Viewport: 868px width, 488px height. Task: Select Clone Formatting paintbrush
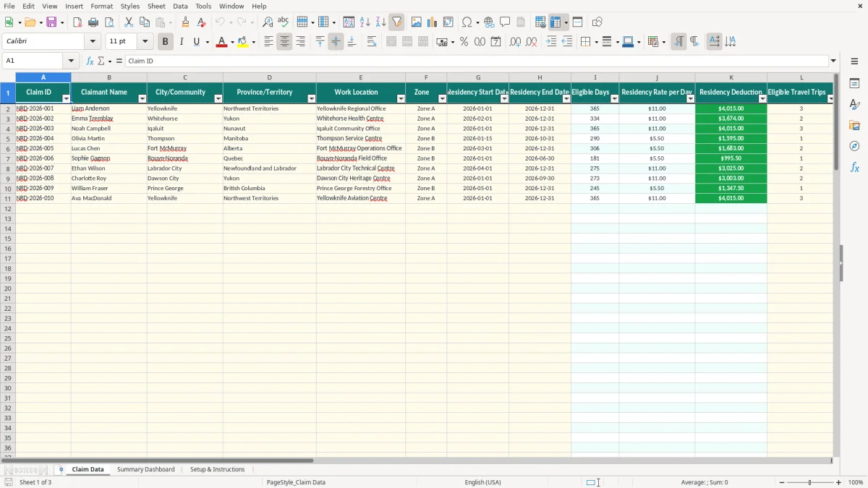[x=186, y=22]
